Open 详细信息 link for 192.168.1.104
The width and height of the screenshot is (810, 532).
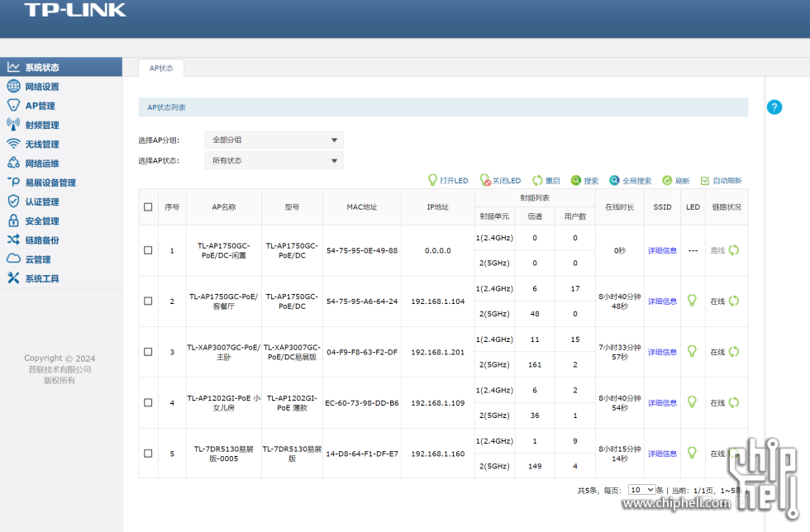(x=662, y=302)
